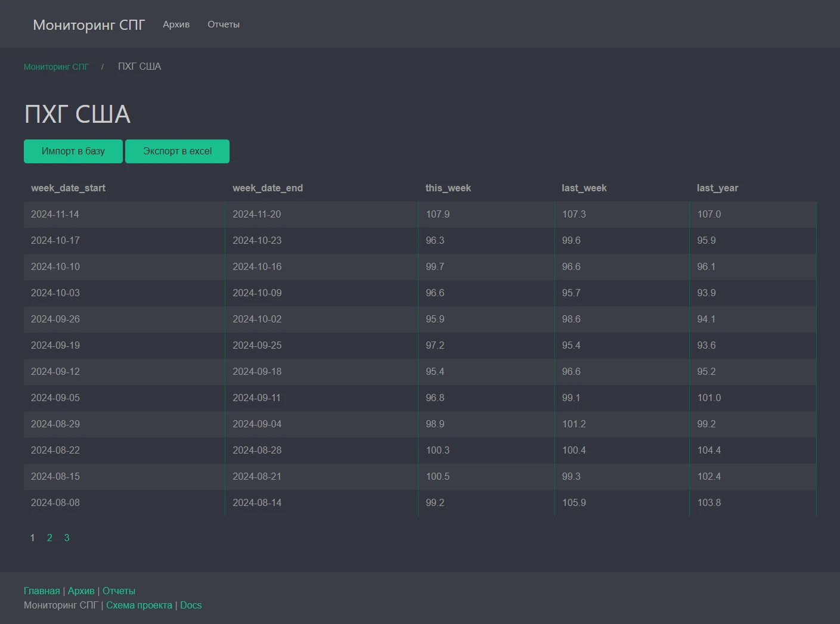Viewport: 840px width, 624px height.
Task: Click the last_year column header
Action: click(x=717, y=188)
